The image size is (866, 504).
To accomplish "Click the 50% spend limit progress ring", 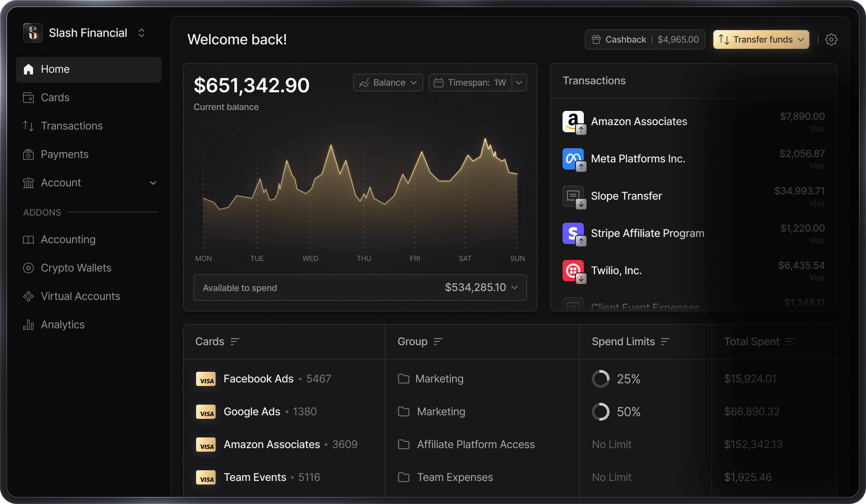I will point(601,412).
